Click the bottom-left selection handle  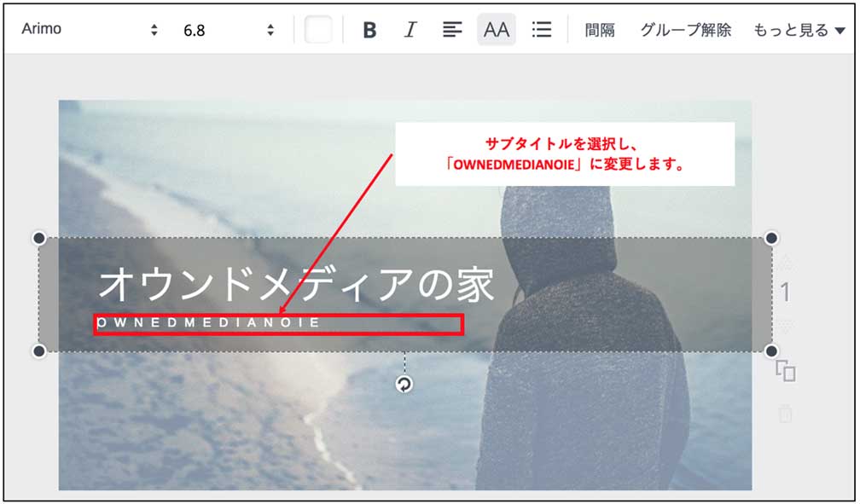[x=39, y=351]
